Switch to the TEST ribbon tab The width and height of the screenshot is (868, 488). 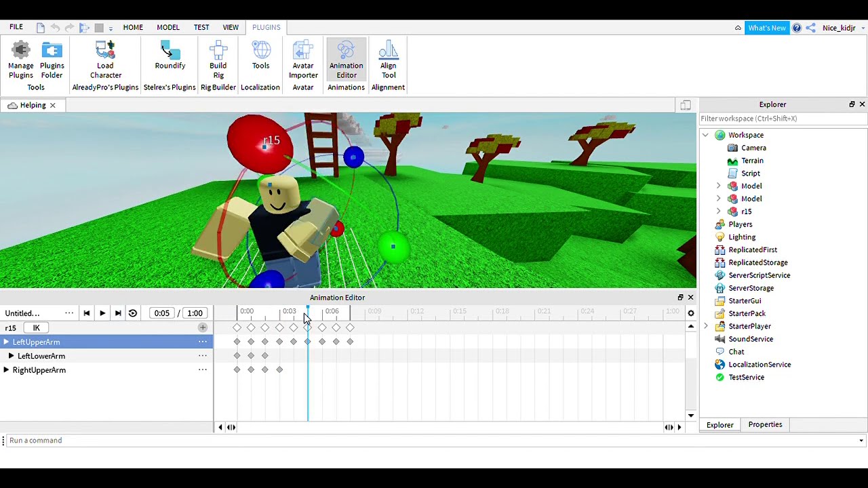click(x=201, y=27)
